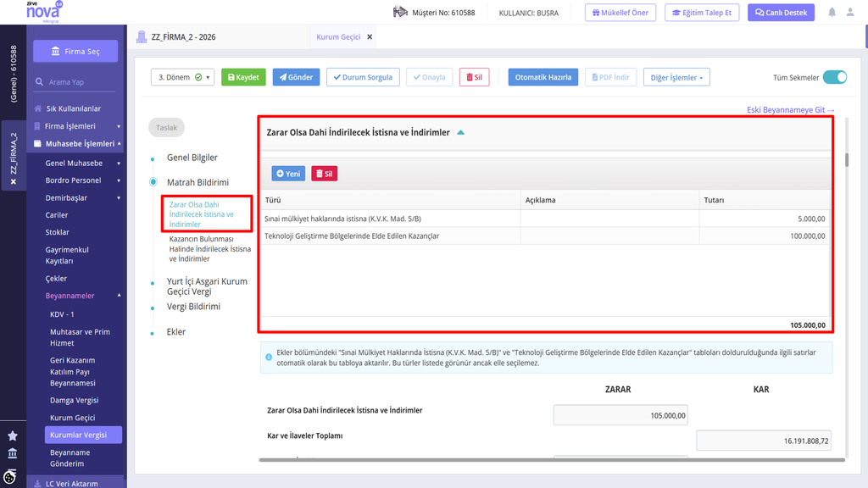
Task: Click the vertical scrollbar of the form
Action: tap(847, 160)
